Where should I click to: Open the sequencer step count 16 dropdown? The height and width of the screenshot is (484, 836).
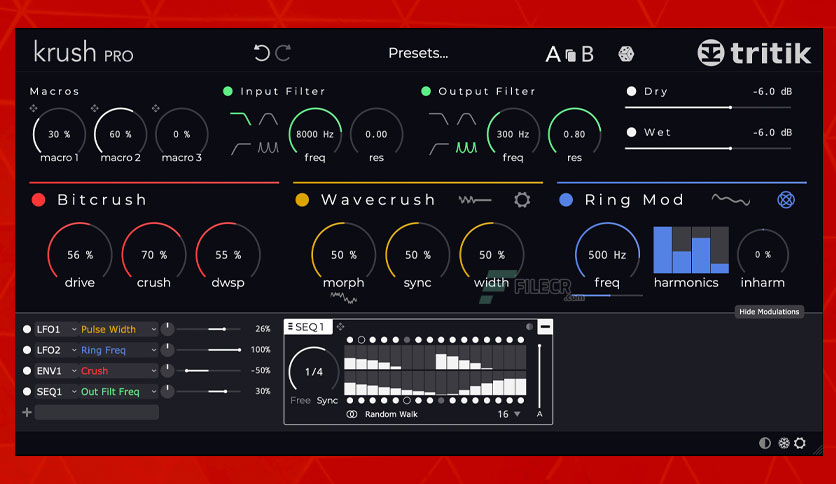coord(509,414)
